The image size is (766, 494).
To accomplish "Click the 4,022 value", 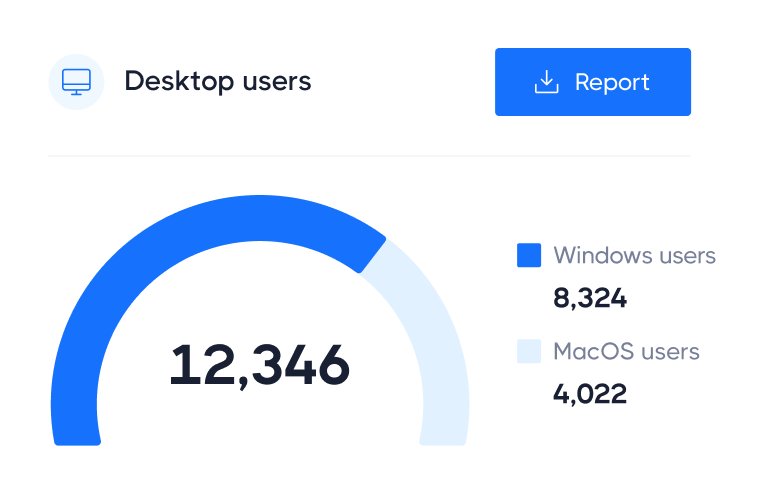I will pos(590,394).
